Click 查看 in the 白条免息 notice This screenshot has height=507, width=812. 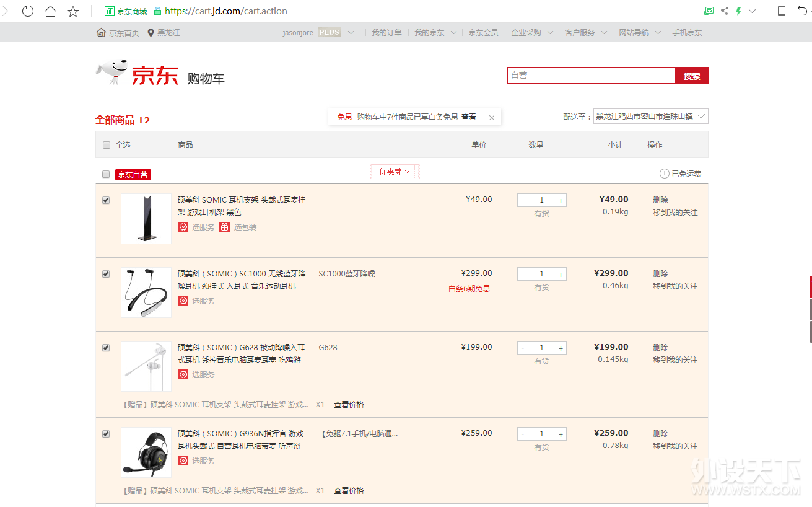pyautogui.click(x=469, y=117)
